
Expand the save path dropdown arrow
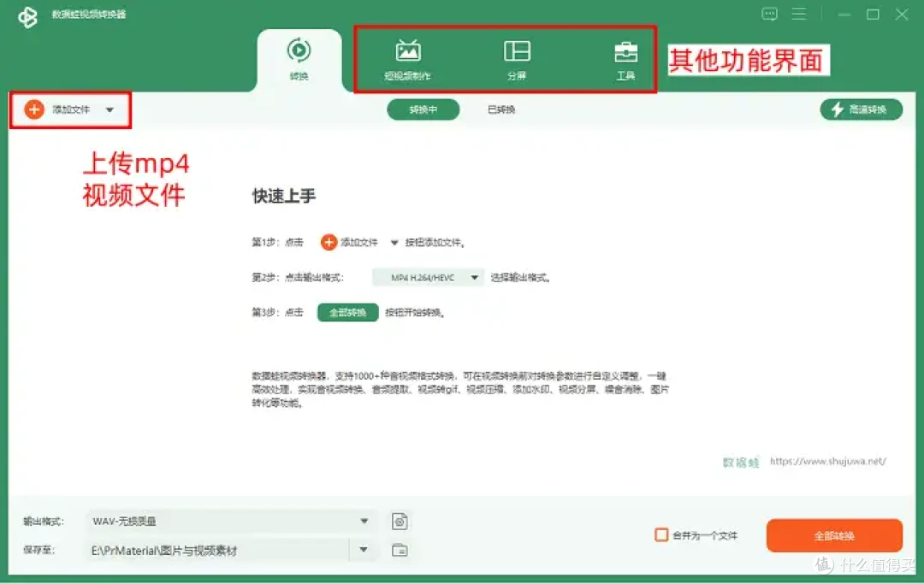coord(364,550)
